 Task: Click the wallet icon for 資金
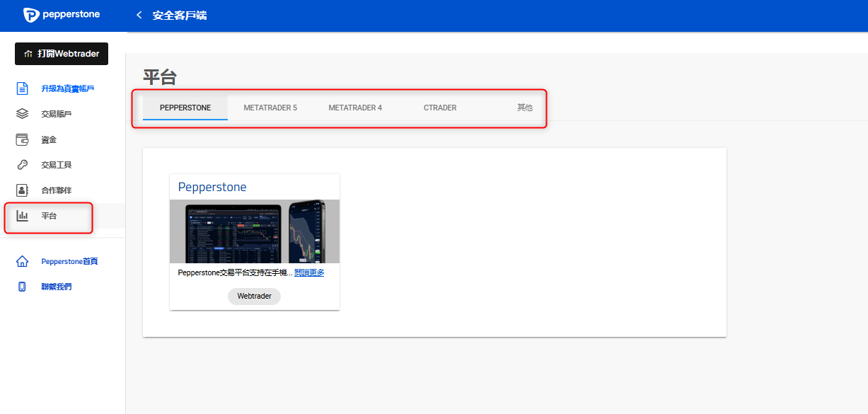click(23, 139)
